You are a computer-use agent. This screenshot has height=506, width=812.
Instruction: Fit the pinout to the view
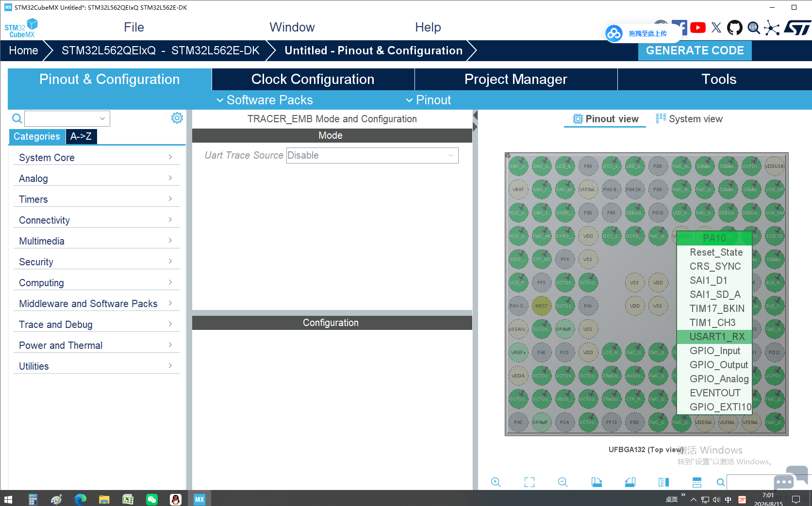[530, 482]
